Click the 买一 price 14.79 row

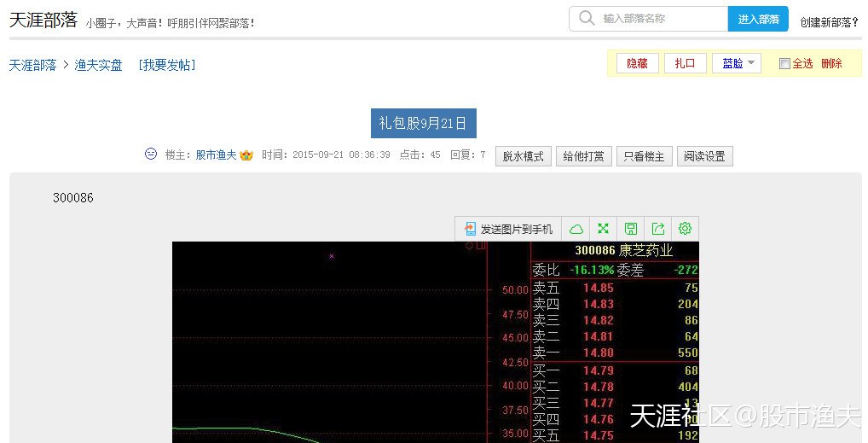click(615, 370)
